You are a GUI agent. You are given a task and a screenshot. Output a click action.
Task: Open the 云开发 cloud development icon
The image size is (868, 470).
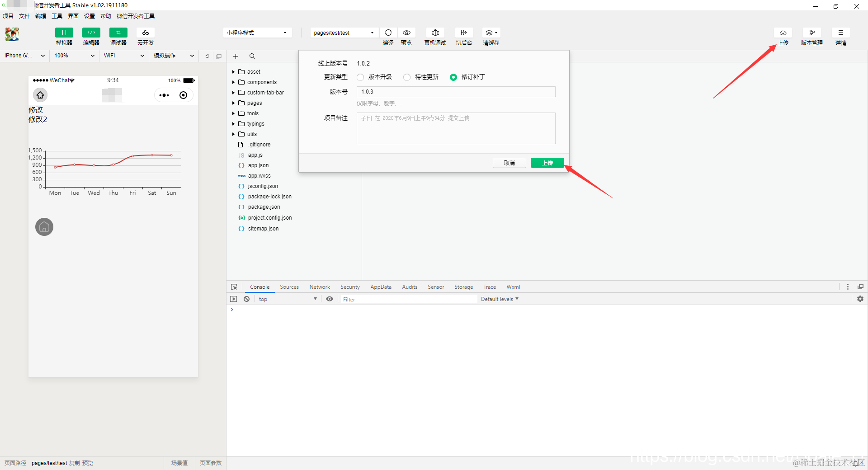pyautogui.click(x=146, y=33)
